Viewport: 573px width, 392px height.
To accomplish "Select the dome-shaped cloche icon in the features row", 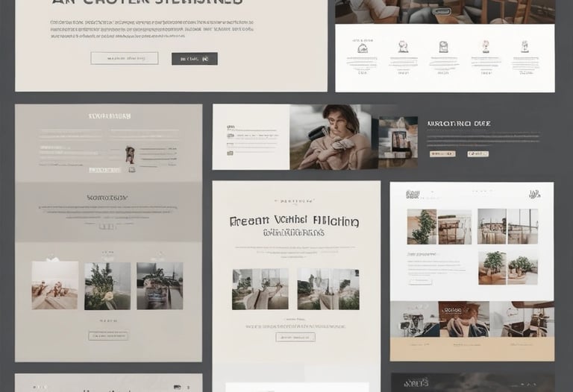I will pyautogui.click(x=362, y=48).
